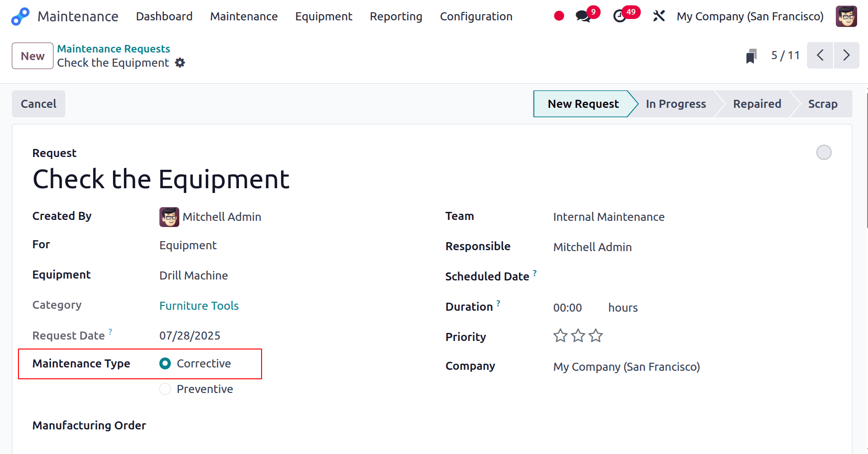Open the user avatar menu
This screenshot has width=868, height=454.
point(846,16)
